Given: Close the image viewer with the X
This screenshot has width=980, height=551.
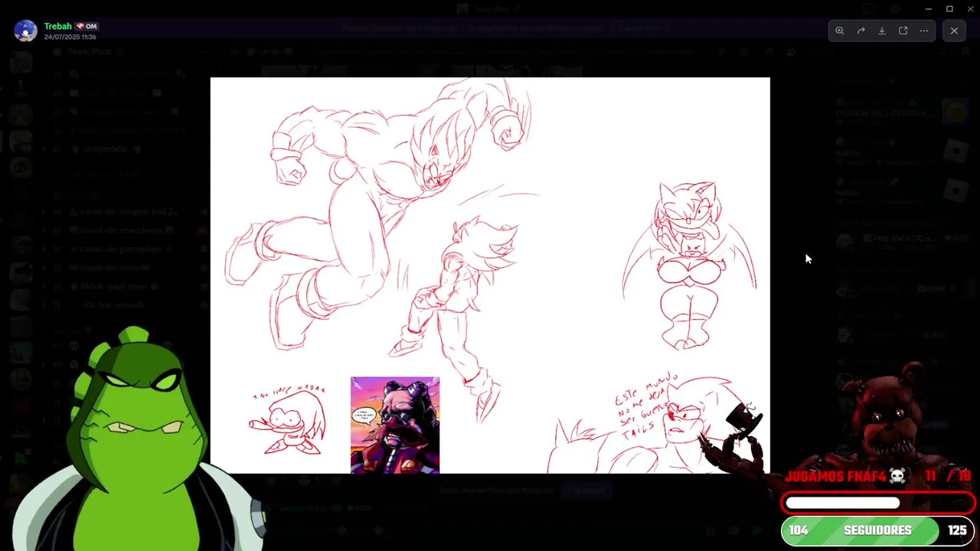Looking at the screenshot, I should tap(954, 31).
